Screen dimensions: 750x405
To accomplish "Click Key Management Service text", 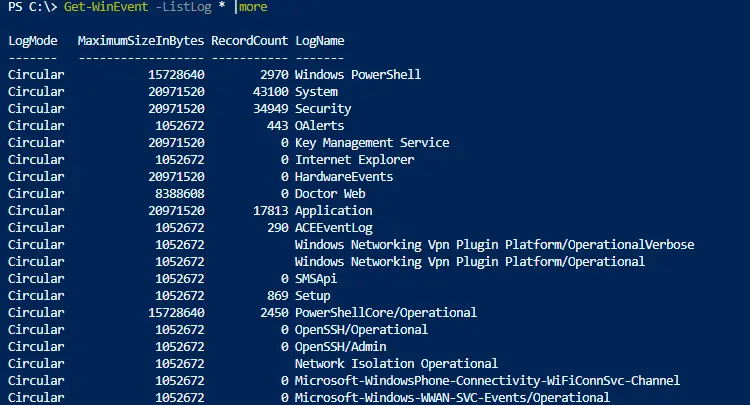I will pos(372,143).
